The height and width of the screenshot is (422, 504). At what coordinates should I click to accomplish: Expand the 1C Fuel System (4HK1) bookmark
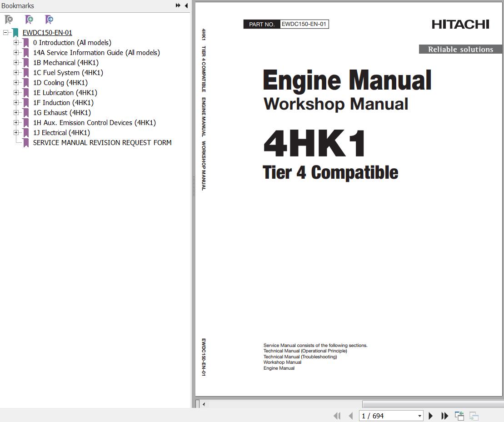[16, 72]
